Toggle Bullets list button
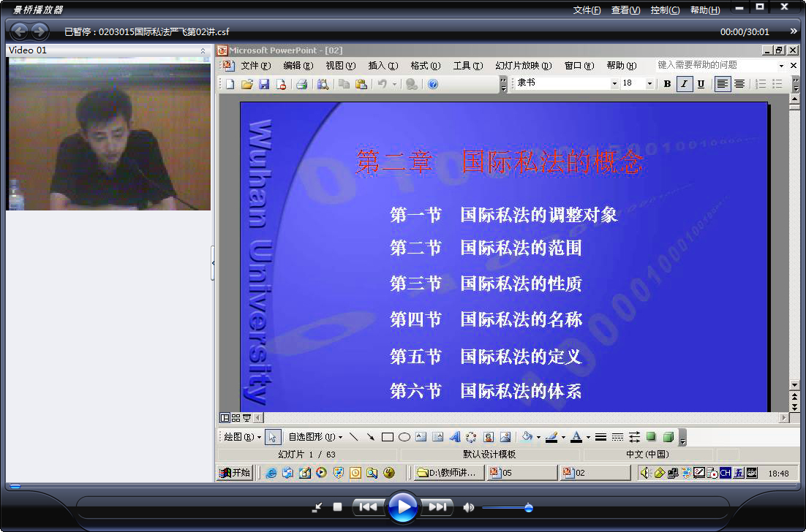 [x=777, y=84]
